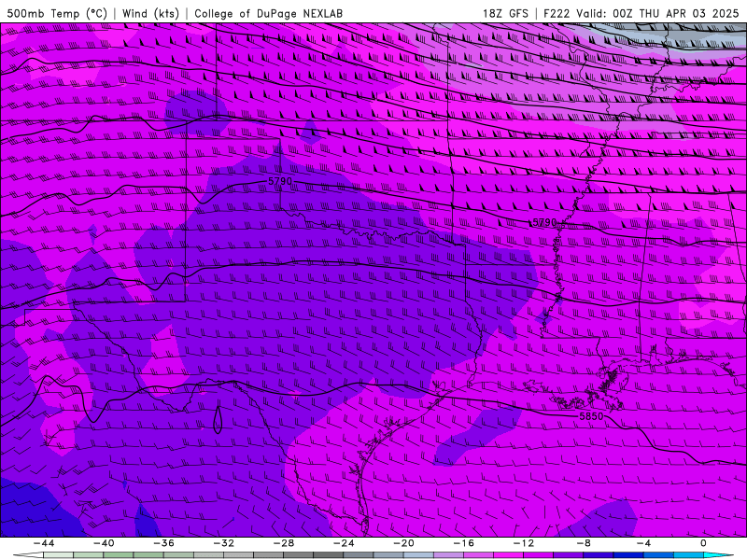Click the 5790 contour label beside the Mississippi River
This screenshot has width=747, height=560.
coord(544,222)
